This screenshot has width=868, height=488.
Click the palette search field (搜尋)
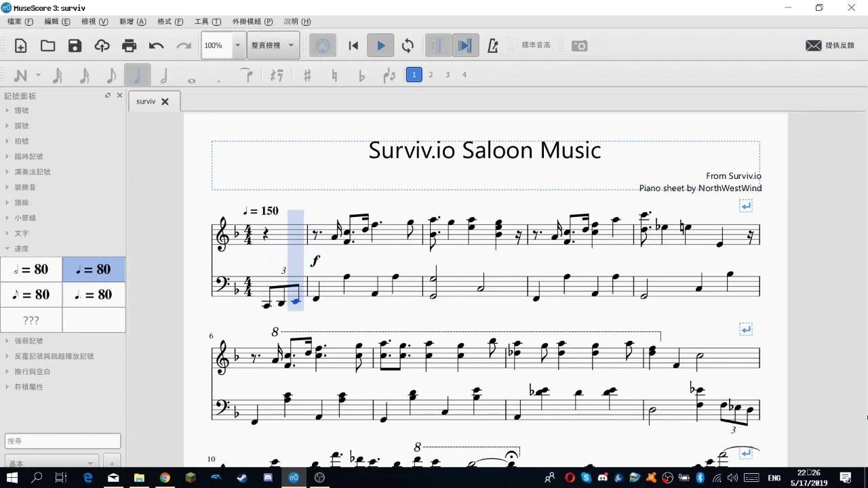pos(62,441)
